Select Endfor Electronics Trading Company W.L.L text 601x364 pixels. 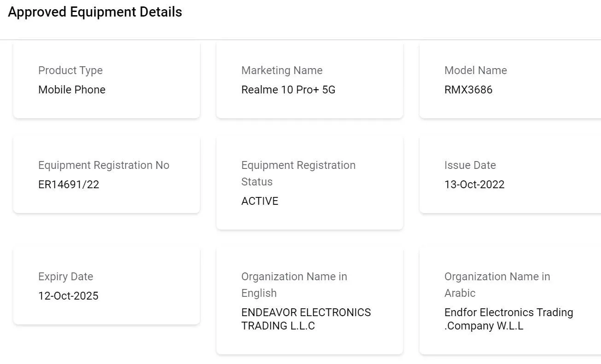point(508,319)
